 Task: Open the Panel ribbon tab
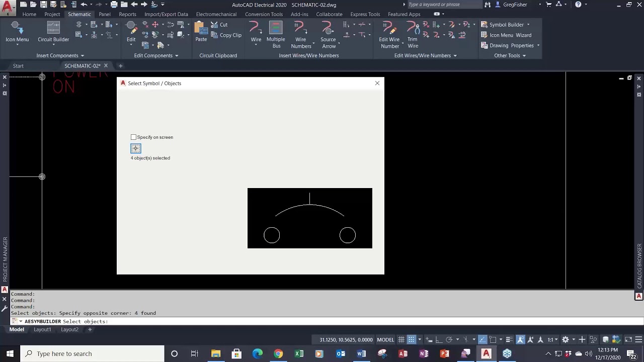[105, 14]
